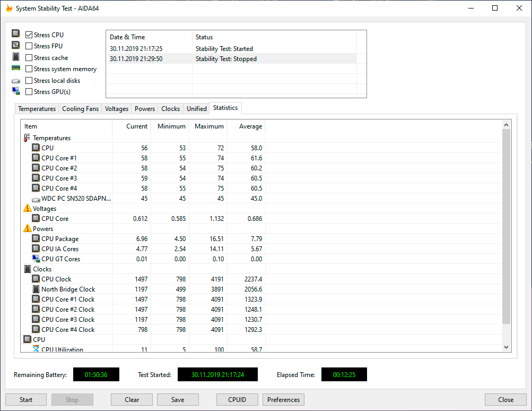Tick the Stress system memory checkbox
The width and height of the screenshot is (532, 411).
[x=29, y=68]
